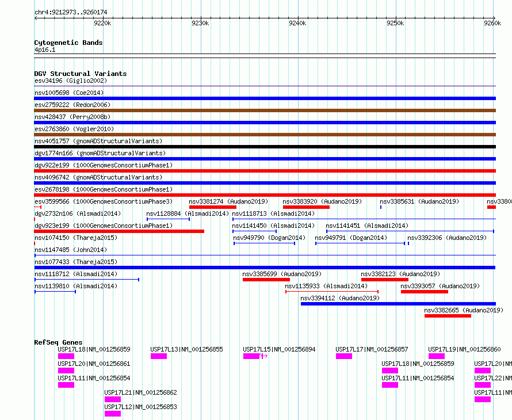Select blue bar of dgv1774n166 gnomAD variant
This screenshot has height=420, width=512.
click(265, 159)
